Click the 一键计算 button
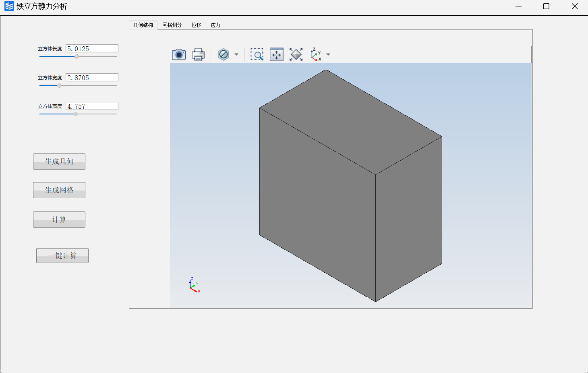 pyautogui.click(x=62, y=256)
